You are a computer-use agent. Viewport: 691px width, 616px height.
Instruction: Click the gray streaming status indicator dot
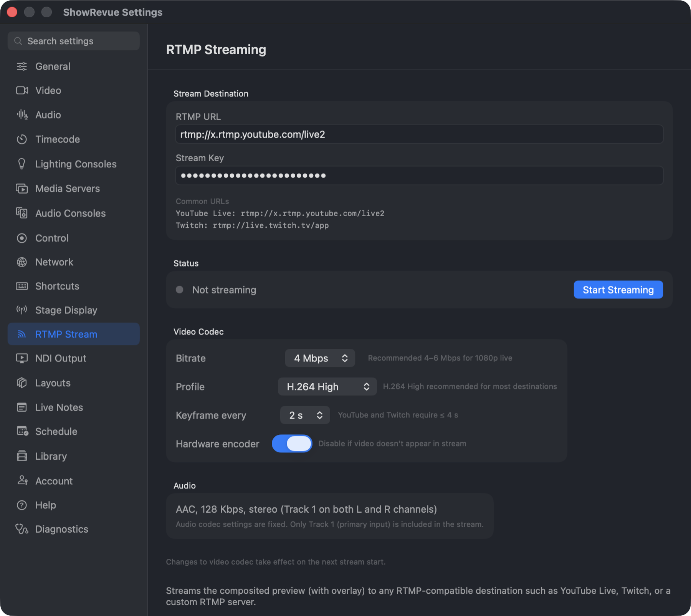tap(179, 290)
